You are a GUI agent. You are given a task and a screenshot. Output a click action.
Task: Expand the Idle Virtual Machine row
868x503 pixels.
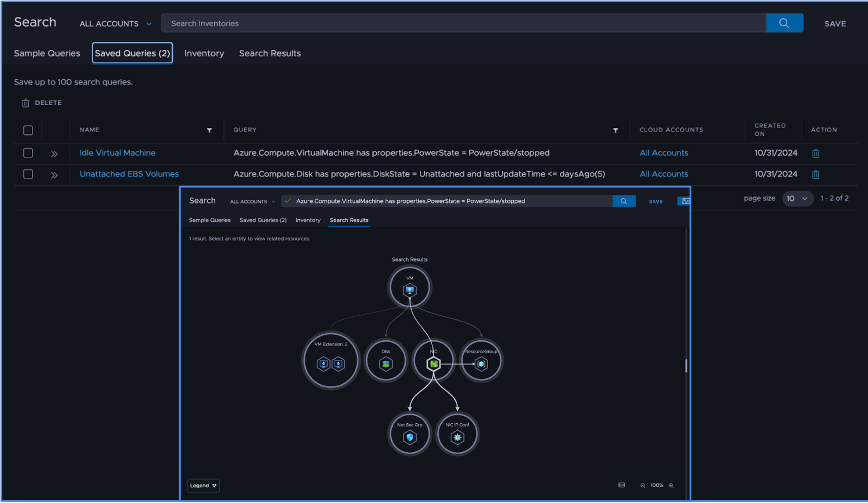(x=54, y=154)
